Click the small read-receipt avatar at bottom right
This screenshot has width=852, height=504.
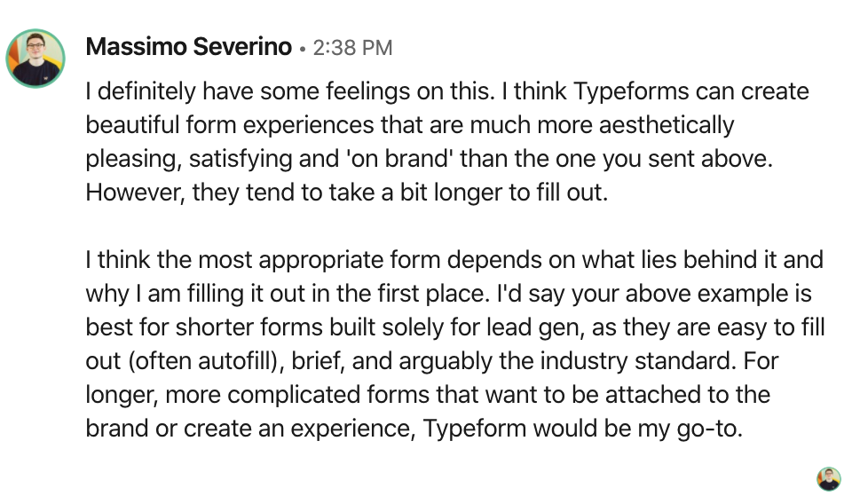tap(828, 479)
